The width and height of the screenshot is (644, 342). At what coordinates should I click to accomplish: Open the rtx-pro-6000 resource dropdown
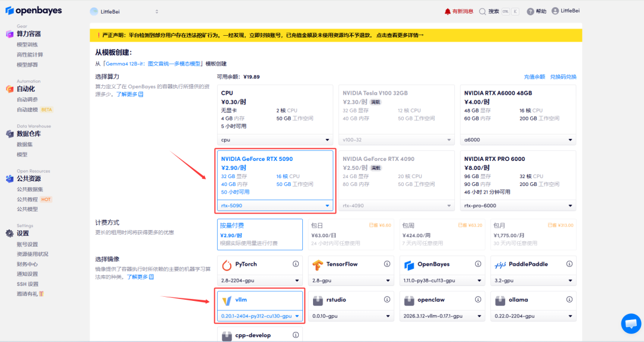[518, 206]
